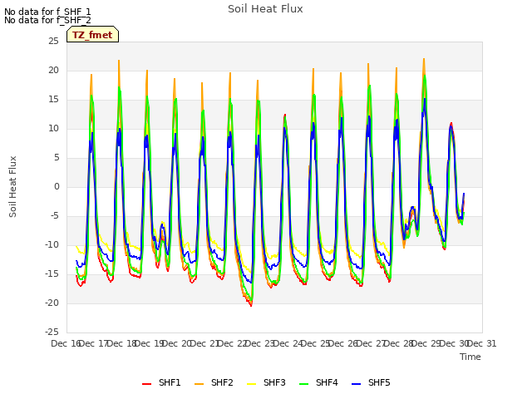Click the y-axis tick label 20

click(x=53, y=70)
